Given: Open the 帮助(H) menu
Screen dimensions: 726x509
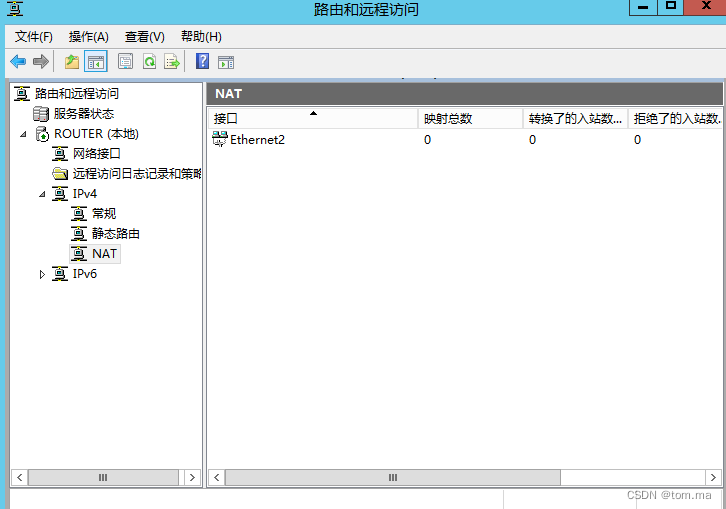Looking at the screenshot, I should point(201,37).
